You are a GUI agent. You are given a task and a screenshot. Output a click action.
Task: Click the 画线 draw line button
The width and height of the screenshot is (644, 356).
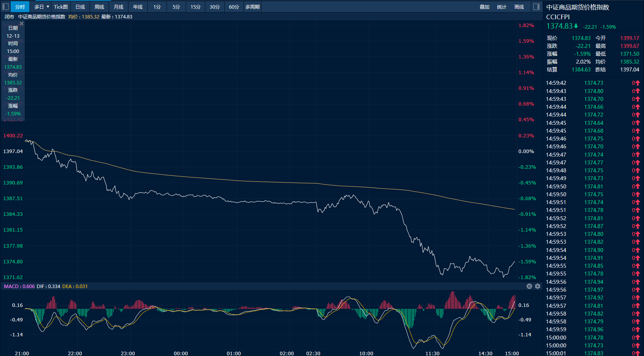coord(519,7)
